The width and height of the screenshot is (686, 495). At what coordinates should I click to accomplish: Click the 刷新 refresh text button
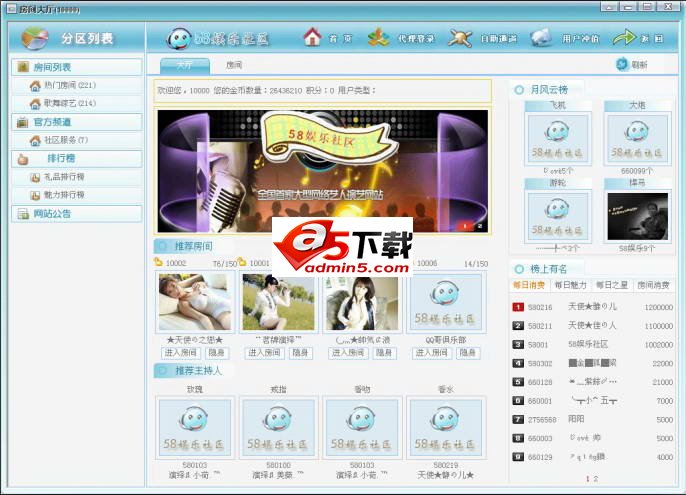coord(639,65)
